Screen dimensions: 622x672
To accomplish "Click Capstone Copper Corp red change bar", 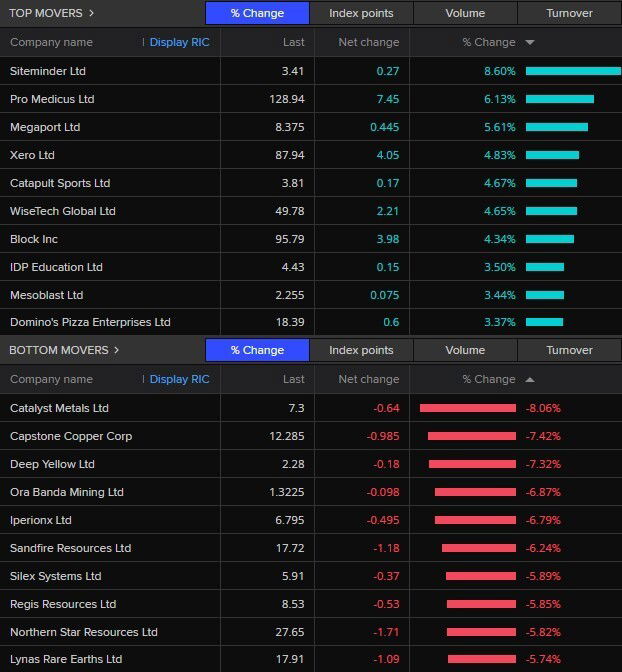I will pyautogui.click(x=472, y=436).
